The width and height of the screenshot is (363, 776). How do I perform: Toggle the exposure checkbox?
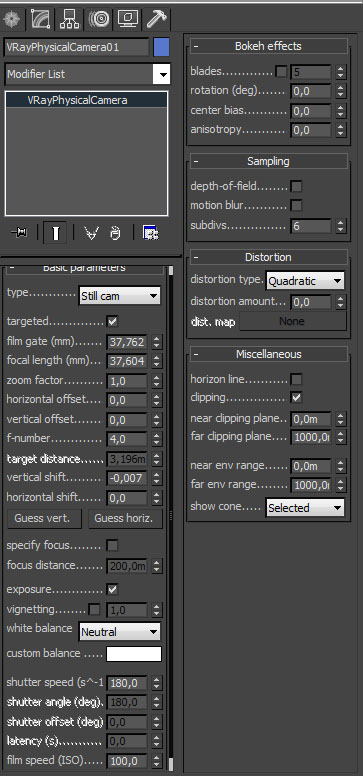point(112,589)
